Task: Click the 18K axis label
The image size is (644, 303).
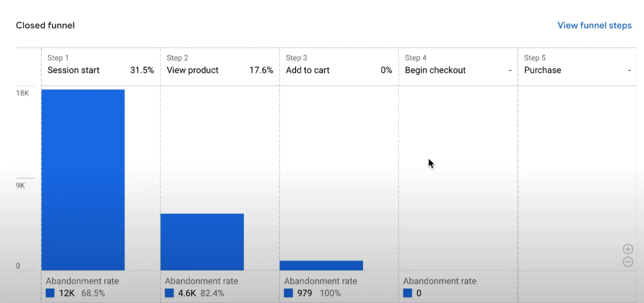Action: point(22,93)
